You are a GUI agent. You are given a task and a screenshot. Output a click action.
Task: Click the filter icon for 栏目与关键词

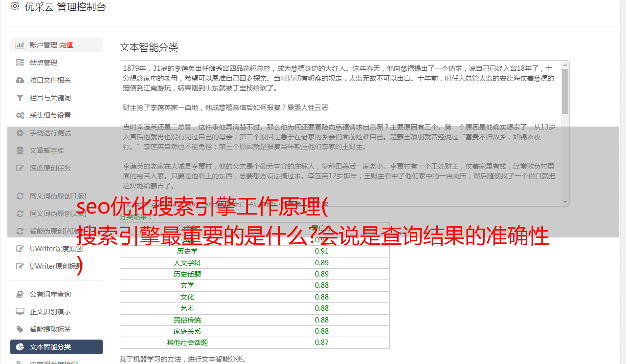(20, 98)
